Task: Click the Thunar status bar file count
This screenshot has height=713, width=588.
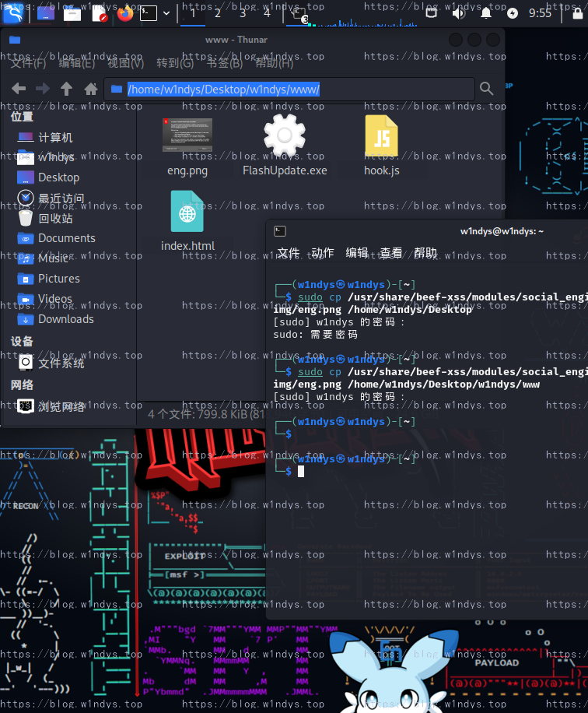Action: tap(206, 414)
